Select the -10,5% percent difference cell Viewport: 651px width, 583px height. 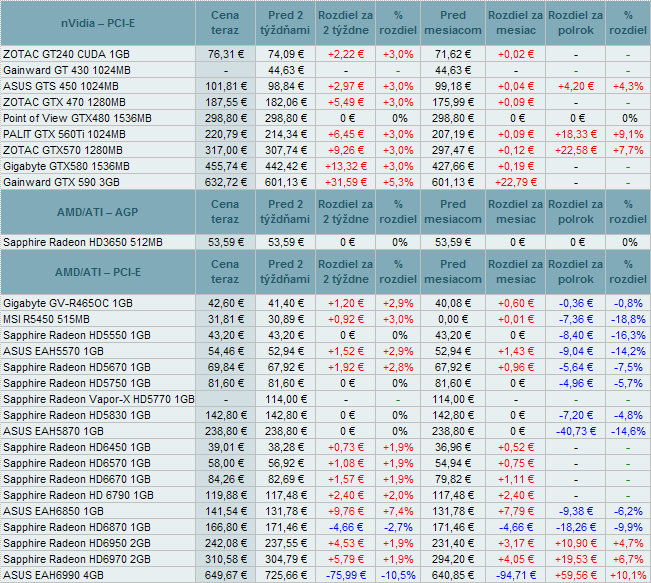tap(398, 575)
